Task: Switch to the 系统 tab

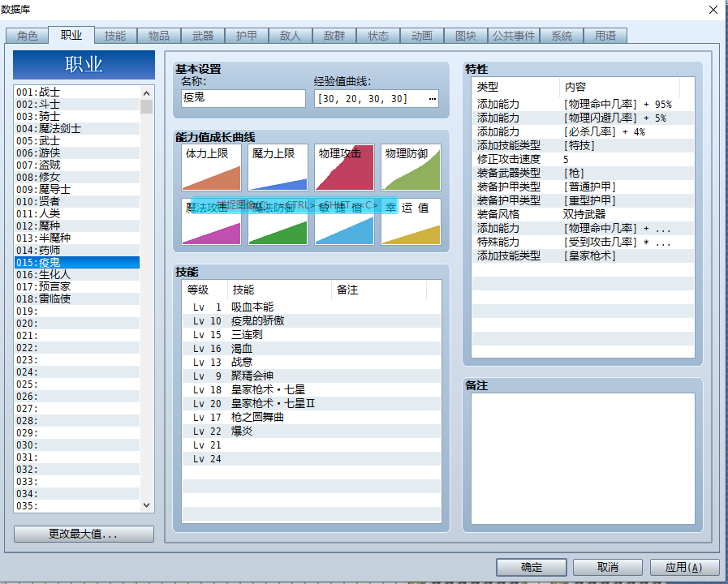Action: click(x=562, y=36)
